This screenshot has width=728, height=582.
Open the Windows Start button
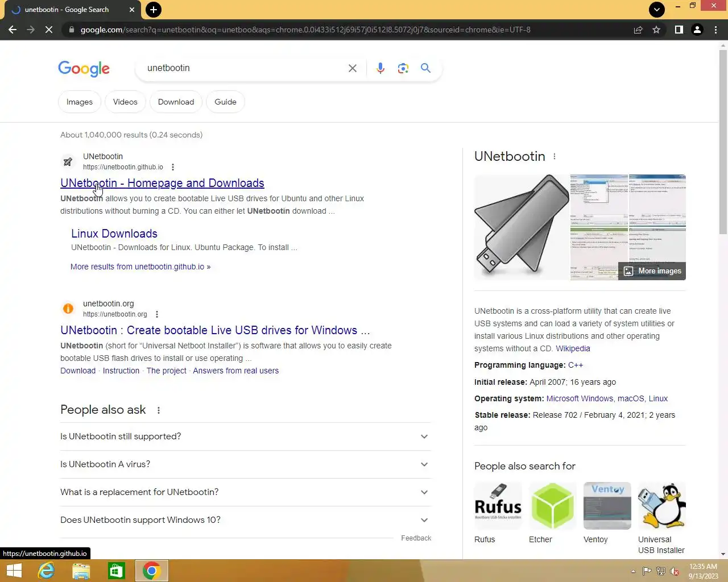pos(14,571)
